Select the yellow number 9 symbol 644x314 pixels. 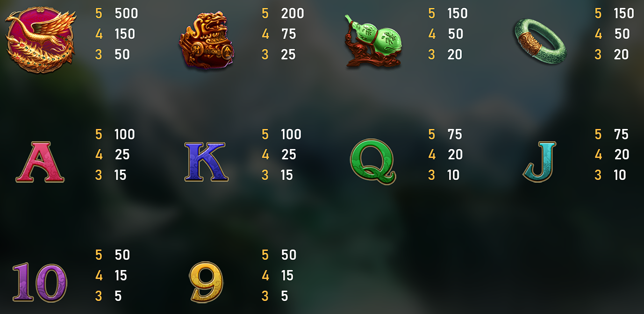(x=206, y=282)
